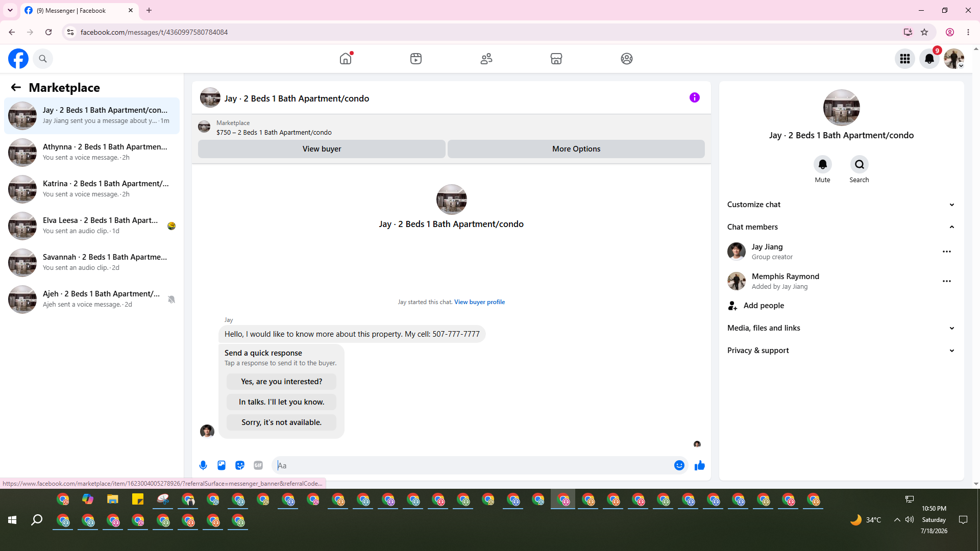Open the Windows notification center

pyautogui.click(x=963, y=520)
